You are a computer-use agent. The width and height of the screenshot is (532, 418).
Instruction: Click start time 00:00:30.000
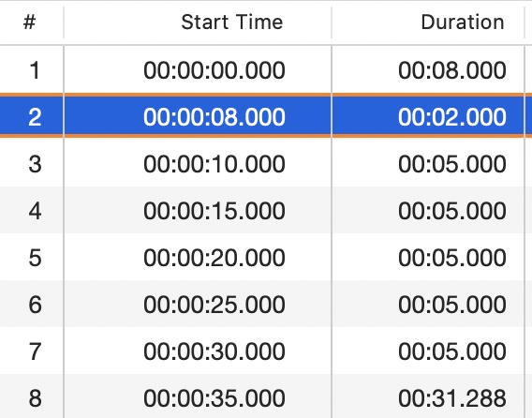coord(214,351)
